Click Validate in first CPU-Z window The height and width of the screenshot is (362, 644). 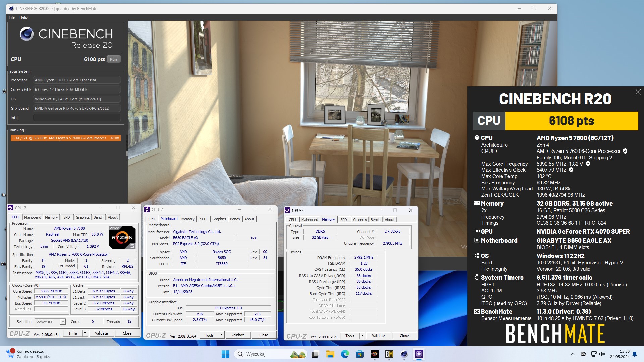tap(101, 333)
